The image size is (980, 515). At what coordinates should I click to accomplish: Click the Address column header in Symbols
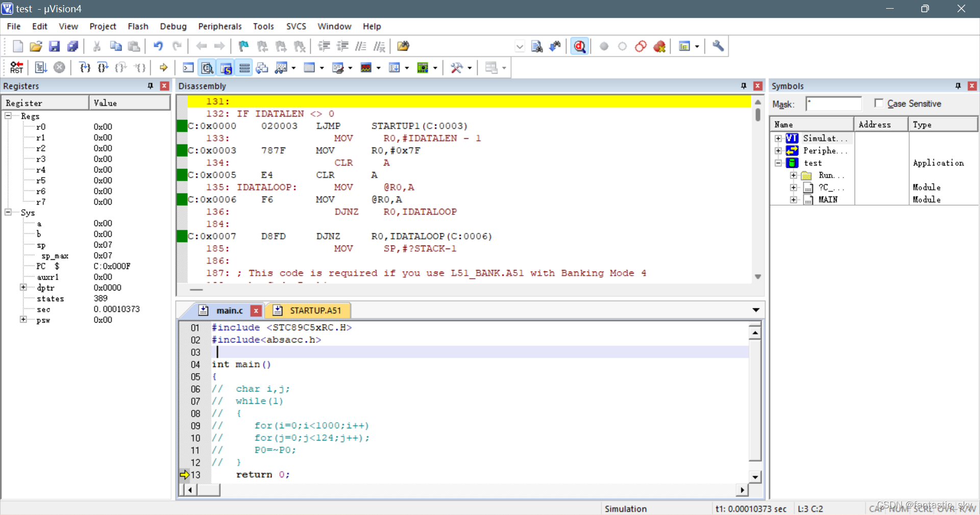pos(881,124)
